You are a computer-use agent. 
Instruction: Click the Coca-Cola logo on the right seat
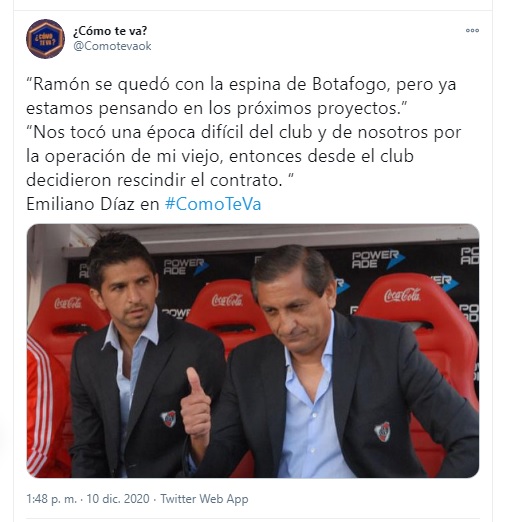[x=402, y=295]
